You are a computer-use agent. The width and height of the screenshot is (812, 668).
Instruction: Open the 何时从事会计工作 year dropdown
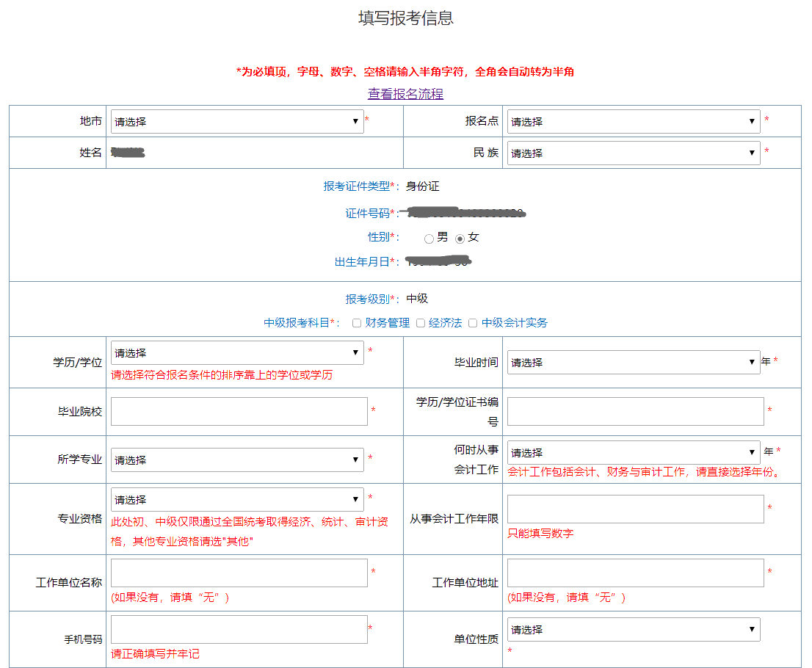[632, 452]
